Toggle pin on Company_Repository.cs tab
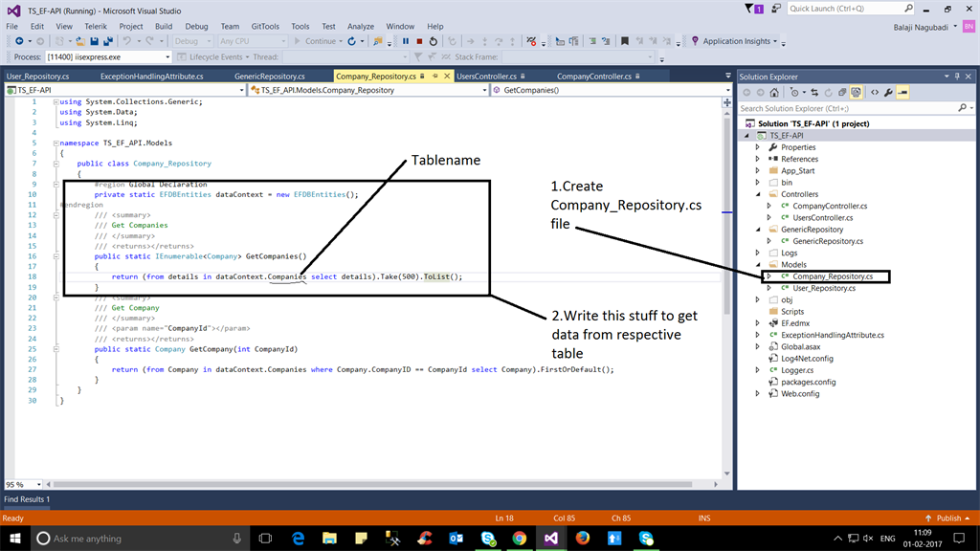Screen dimensions: 980x551 click(x=435, y=76)
